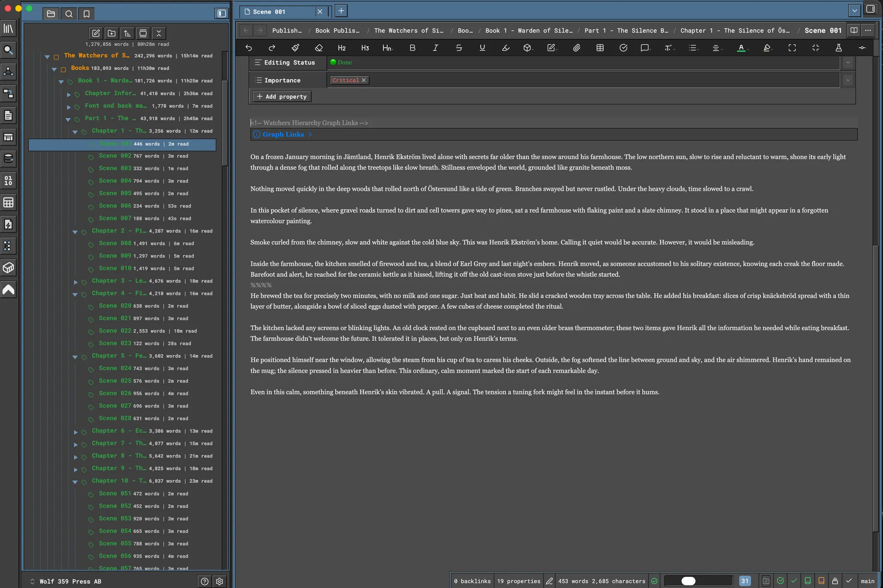The height and width of the screenshot is (588, 883).
Task: Toggle the status bar pill switch
Action: tap(698, 581)
